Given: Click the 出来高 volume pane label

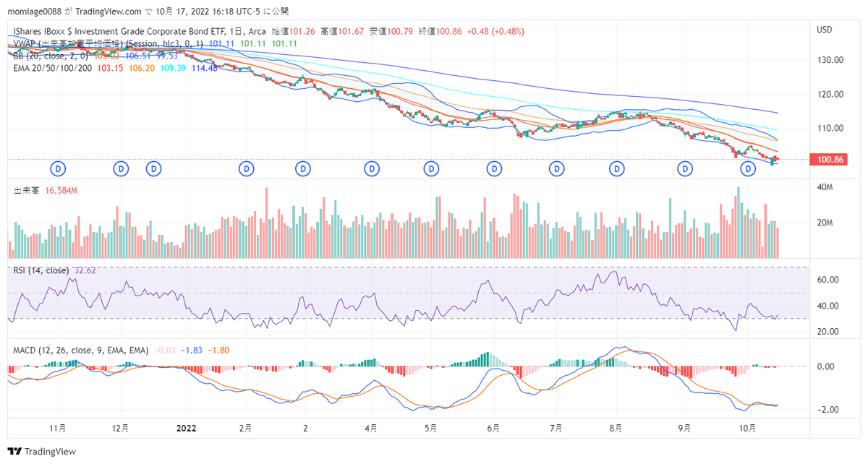Looking at the screenshot, I should coord(27,190).
